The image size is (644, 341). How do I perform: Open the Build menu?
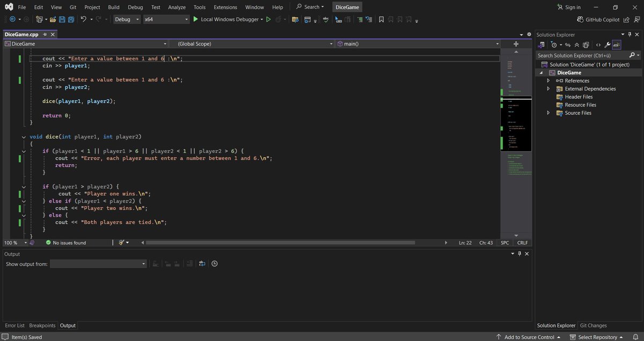coord(113,8)
